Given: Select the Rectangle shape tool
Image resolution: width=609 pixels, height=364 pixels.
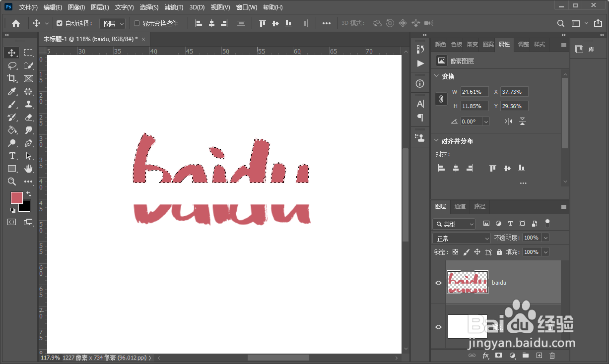Looking at the screenshot, I should [x=12, y=169].
